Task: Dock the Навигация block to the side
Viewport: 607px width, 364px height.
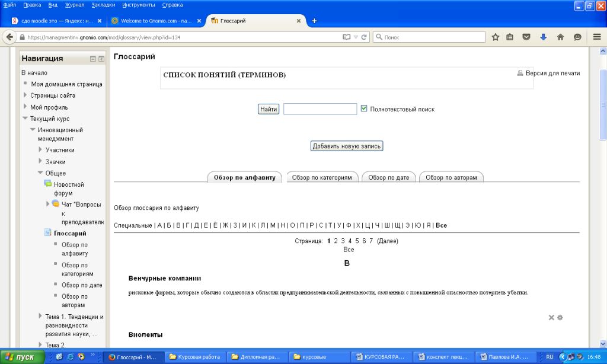Action: pos(101,59)
